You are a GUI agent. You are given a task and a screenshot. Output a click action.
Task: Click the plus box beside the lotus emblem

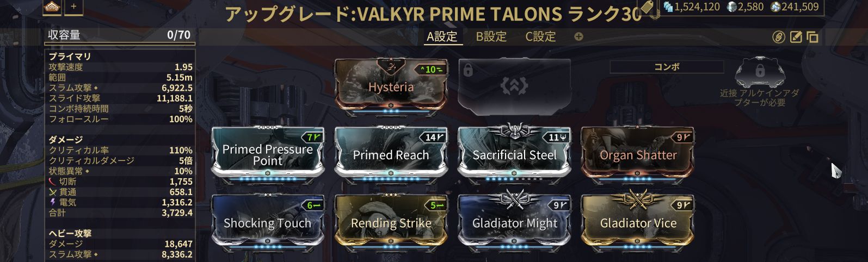click(x=73, y=7)
